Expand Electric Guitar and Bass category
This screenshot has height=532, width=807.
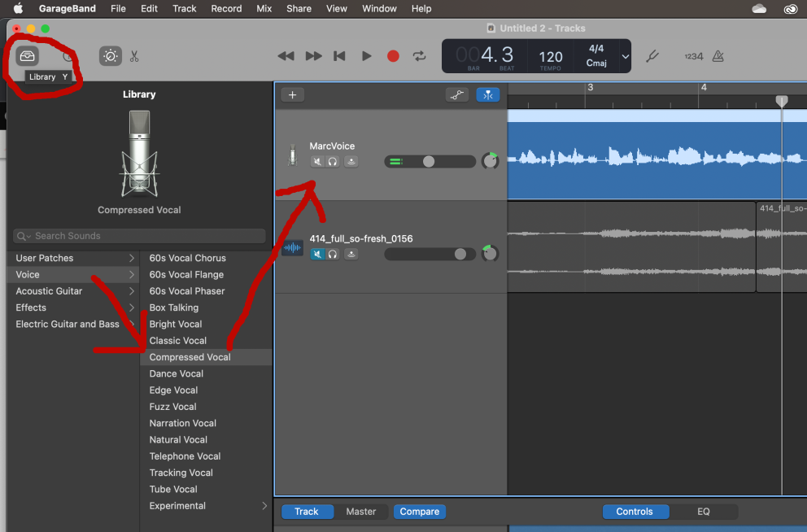tap(73, 324)
